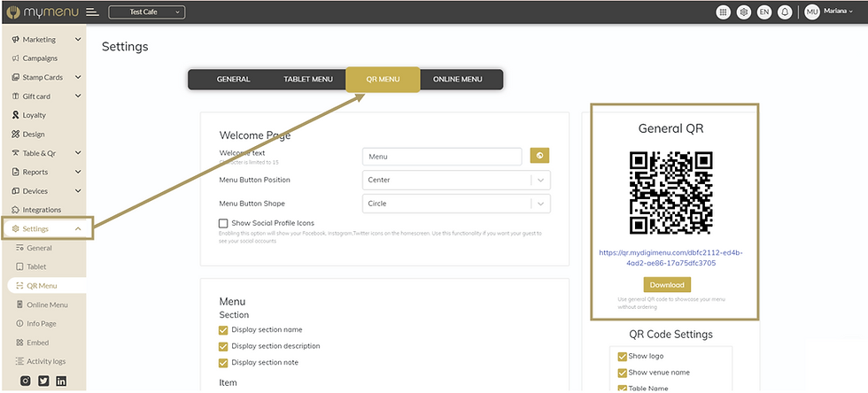Collapse the Settings chevron
Screen dimensions: 868x393
(78, 228)
